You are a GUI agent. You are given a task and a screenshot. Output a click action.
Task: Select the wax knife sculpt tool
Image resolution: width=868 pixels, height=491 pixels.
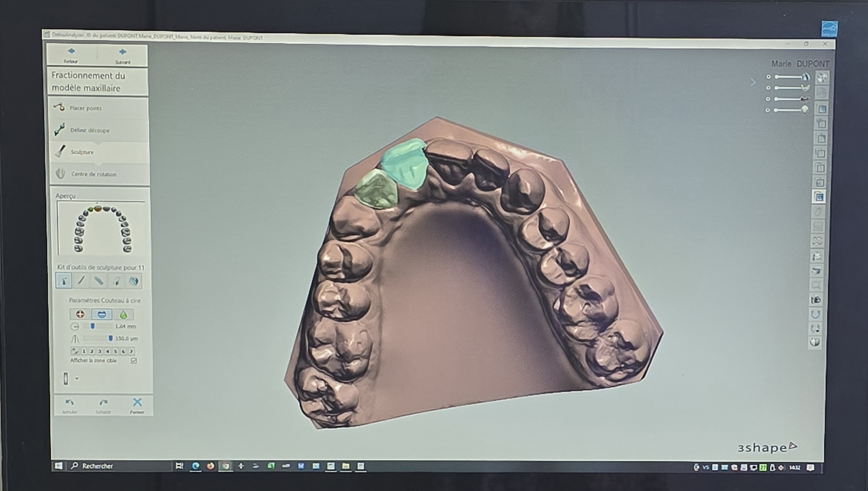pyautogui.click(x=64, y=281)
